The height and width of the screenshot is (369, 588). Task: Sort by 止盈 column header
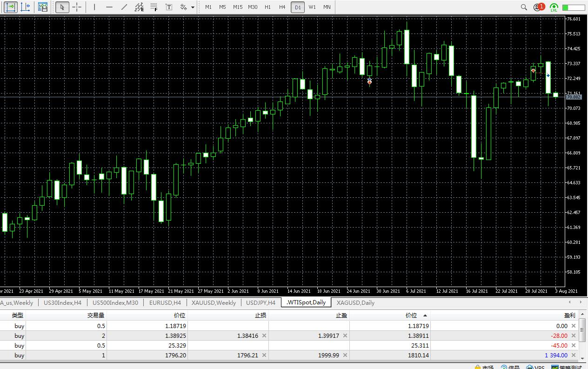click(341, 315)
